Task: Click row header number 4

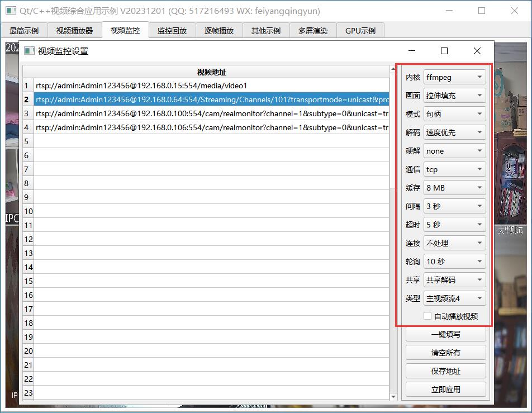Action: [27, 127]
